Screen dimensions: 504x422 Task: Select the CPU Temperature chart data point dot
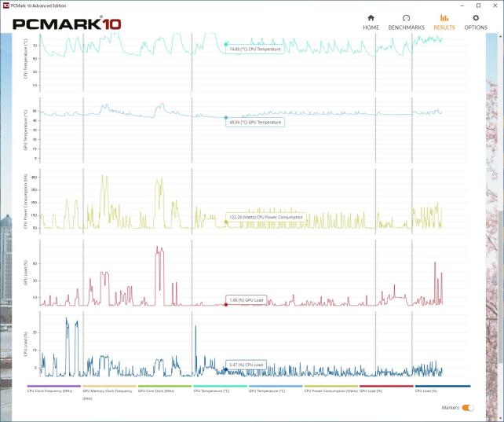226,44
